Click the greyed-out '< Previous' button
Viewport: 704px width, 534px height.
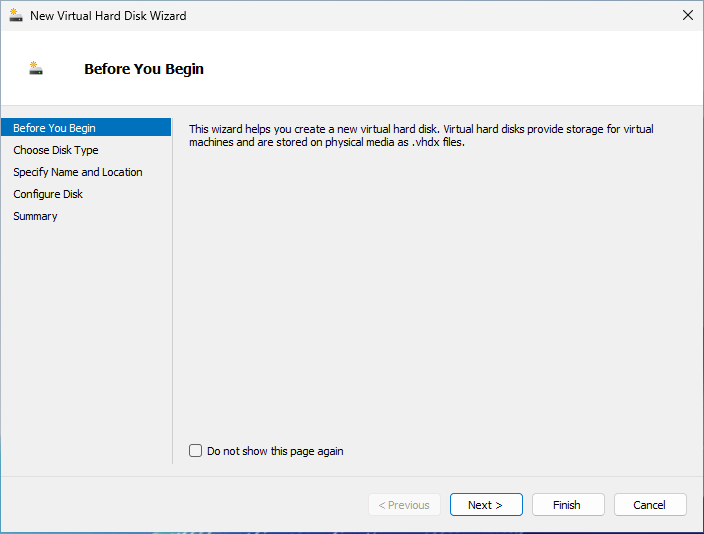point(404,505)
